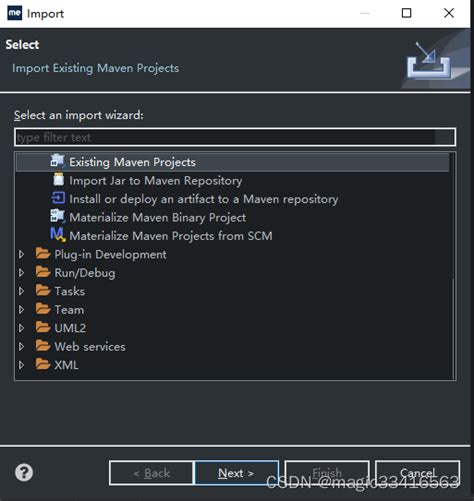
Task: Expand the Plug-in Development category
Action: pyautogui.click(x=21, y=254)
